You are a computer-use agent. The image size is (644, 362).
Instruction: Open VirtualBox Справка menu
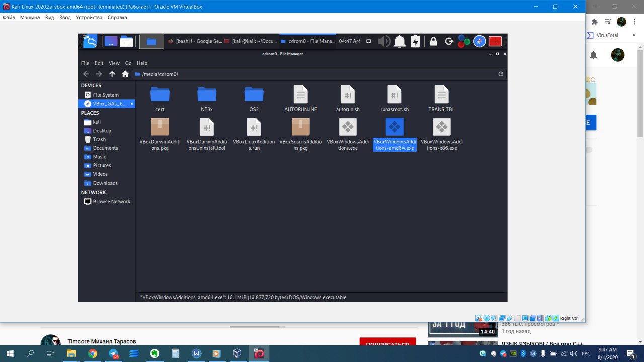click(117, 17)
